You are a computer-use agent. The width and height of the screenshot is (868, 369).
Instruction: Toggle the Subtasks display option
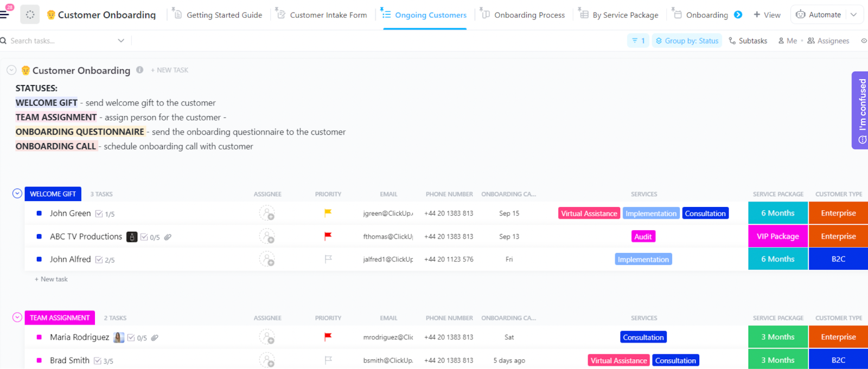[748, 41]
